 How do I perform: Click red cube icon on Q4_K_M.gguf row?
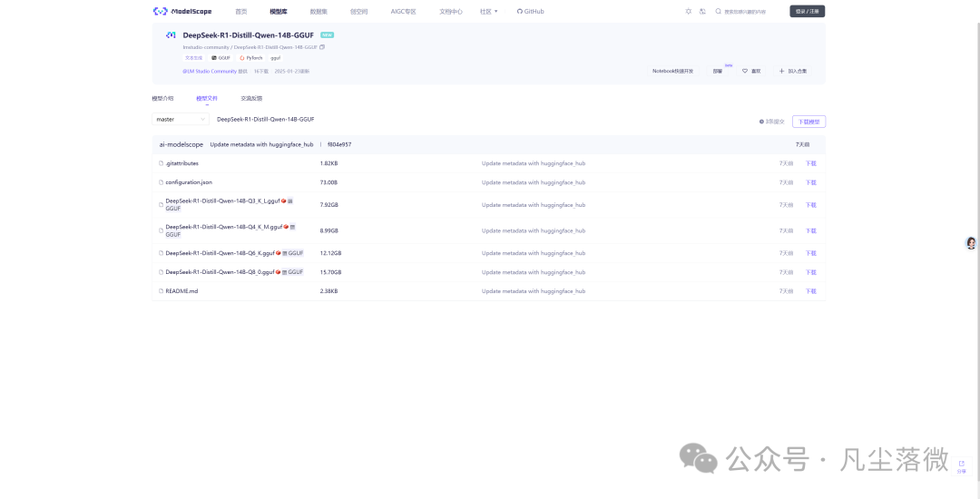point(286,227)
